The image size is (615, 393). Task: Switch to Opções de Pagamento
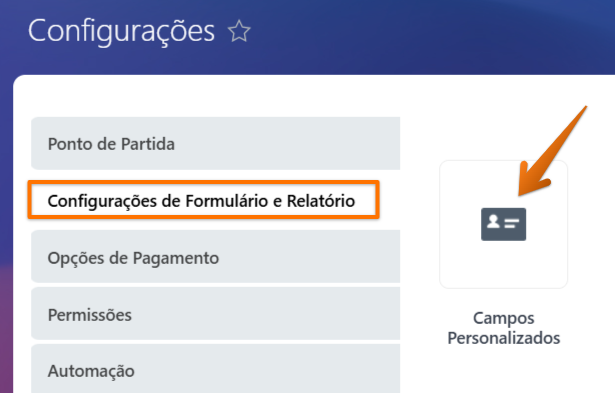click(x=215, y=257)
